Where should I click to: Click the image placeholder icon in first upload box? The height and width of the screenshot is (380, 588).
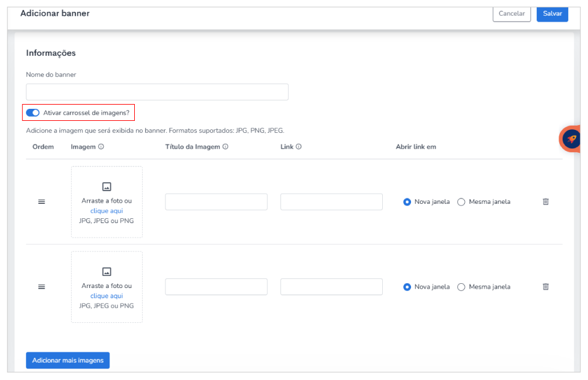(107, 187)
